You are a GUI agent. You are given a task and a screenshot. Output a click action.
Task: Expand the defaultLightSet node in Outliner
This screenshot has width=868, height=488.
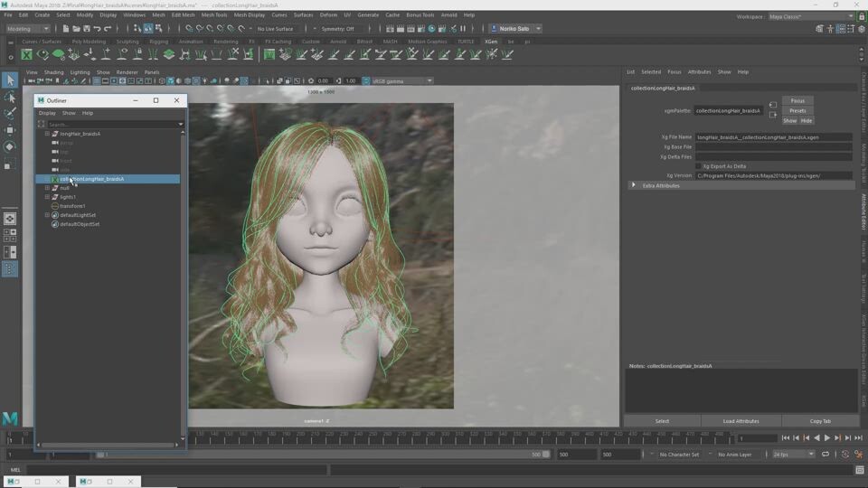pyautogui.click(x=47, y=215)
